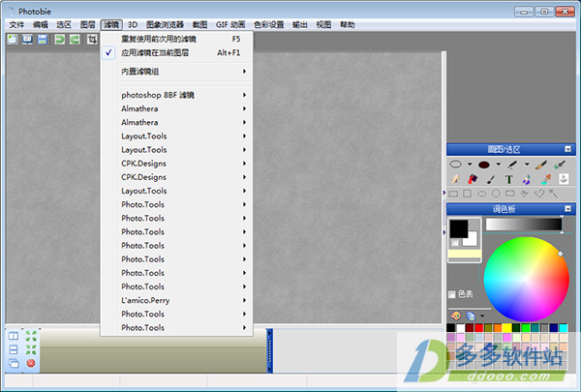Image resolution: width=581 pixels, height=392 pixels.
Task: Pick the bright red palette swatch
Action: pyautogui.click(x=479, y=327)
